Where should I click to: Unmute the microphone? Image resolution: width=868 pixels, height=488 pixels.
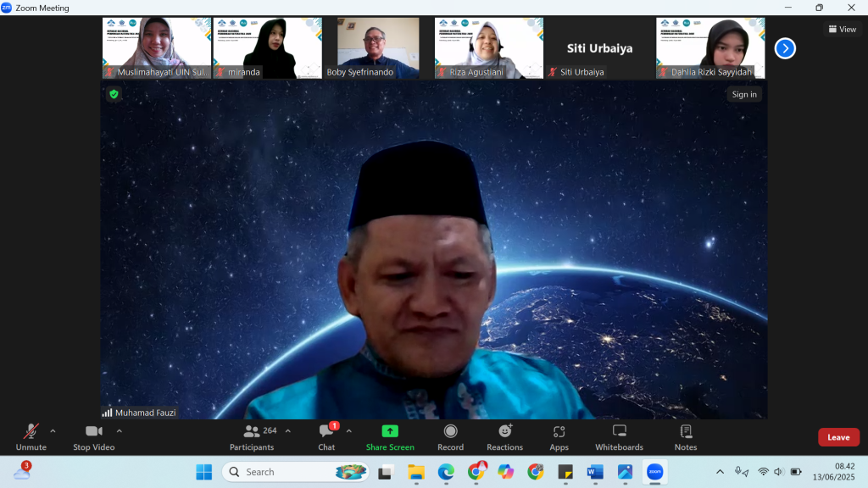pos(31,432)
